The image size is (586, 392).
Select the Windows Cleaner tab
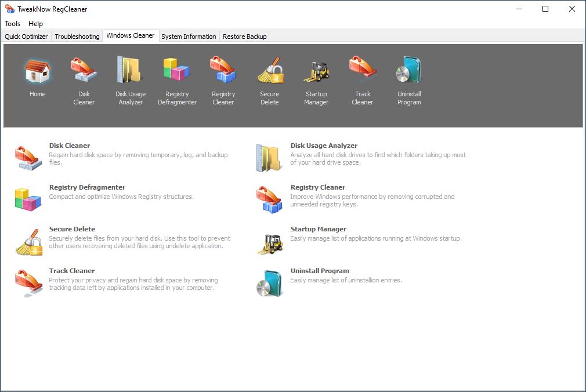[x=131, y=35]
